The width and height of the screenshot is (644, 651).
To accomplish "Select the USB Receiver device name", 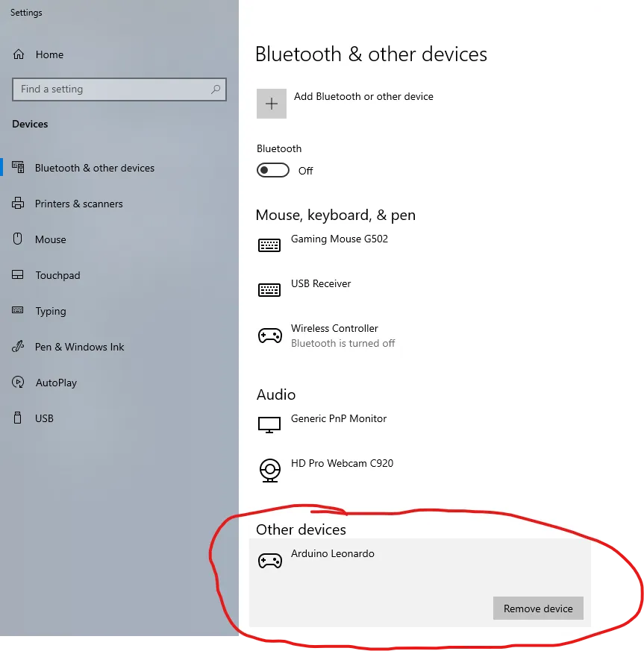I will (x=321, y=283).
